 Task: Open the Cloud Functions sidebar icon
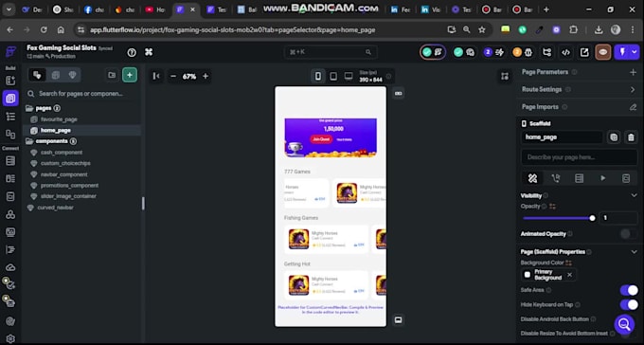click(x=10, y=267)
